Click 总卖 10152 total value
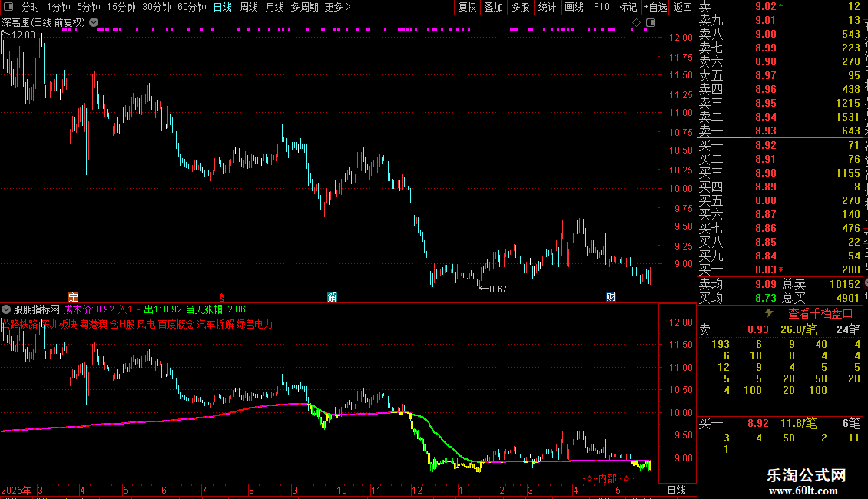This screenshot has height=499, width=868. tap(844, 284)
